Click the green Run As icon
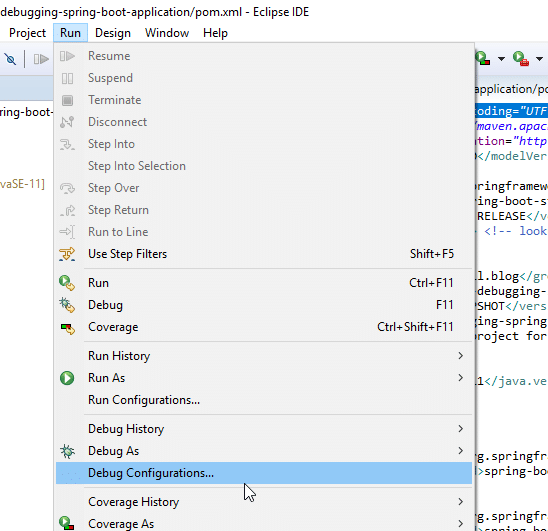The width and height of the screenshot is (548, 531). tap(67, 378)
